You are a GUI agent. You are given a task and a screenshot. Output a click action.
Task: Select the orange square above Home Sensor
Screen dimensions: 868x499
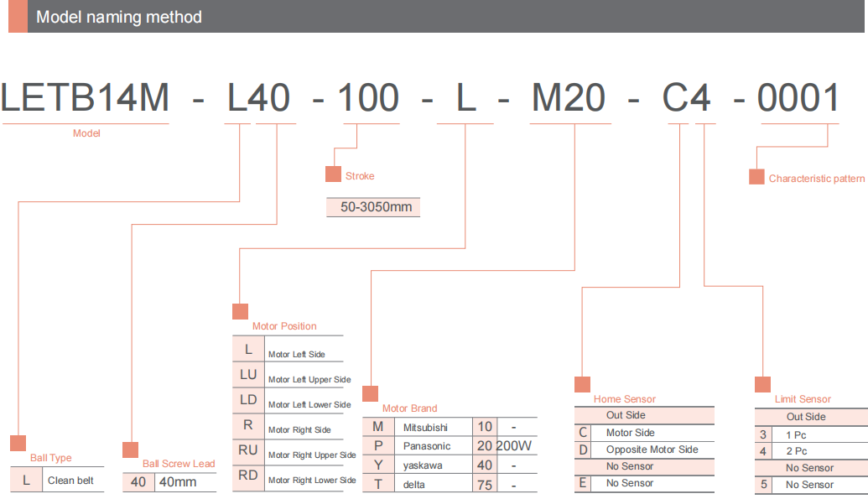pyautogui.click(x=582, y=384)
